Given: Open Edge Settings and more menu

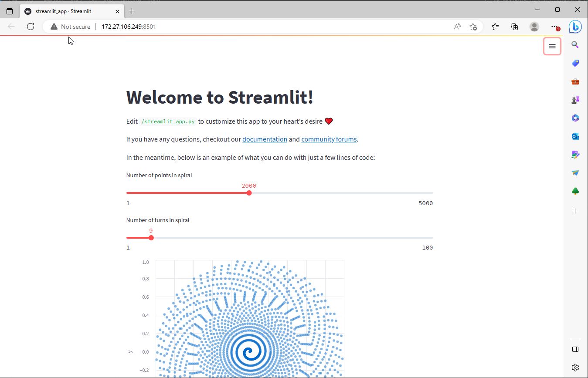Looking at the screenshot, I should (x=554, y=27).
